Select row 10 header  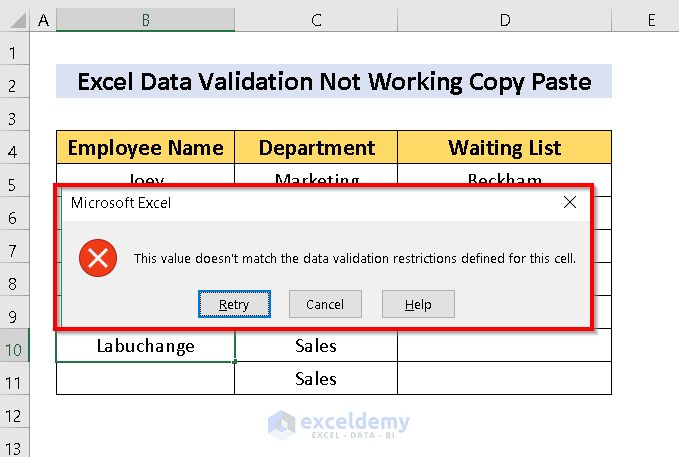(x=15, y=347)
